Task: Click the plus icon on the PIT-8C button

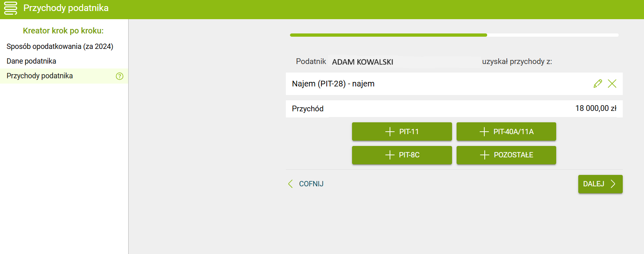Action: pos(390,155)
